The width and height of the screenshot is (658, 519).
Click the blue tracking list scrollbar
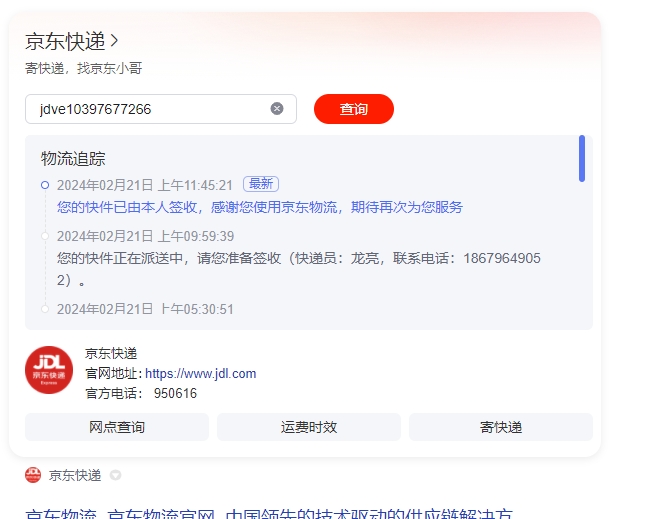coord(582,159)
